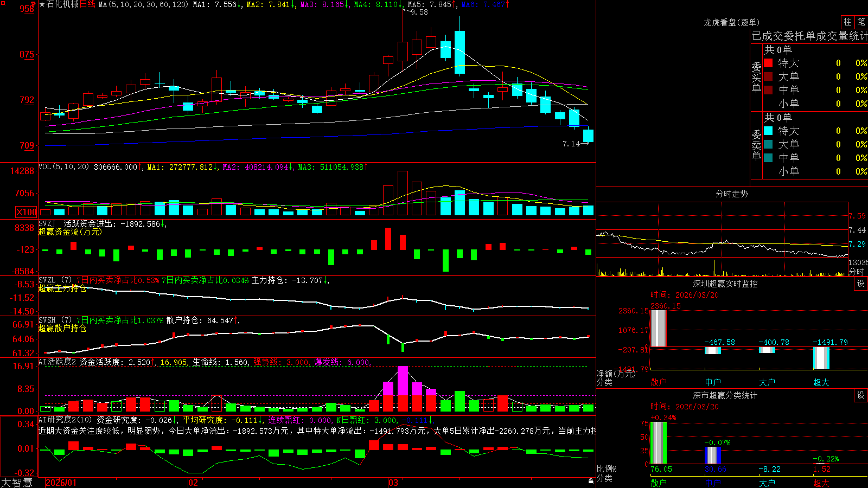Screen dimensions: 868x488
Task: Click the dark red 中单 swatch under 委买单
Action: 768,90
